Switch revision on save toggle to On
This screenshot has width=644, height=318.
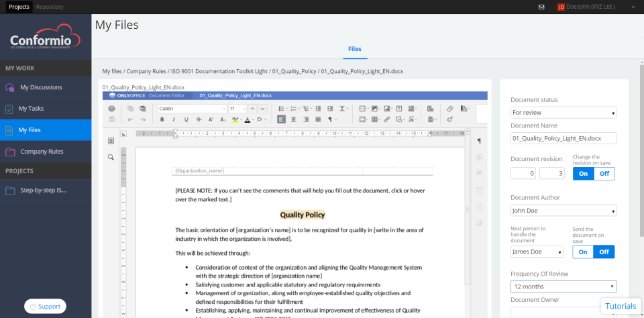(583, 173)
